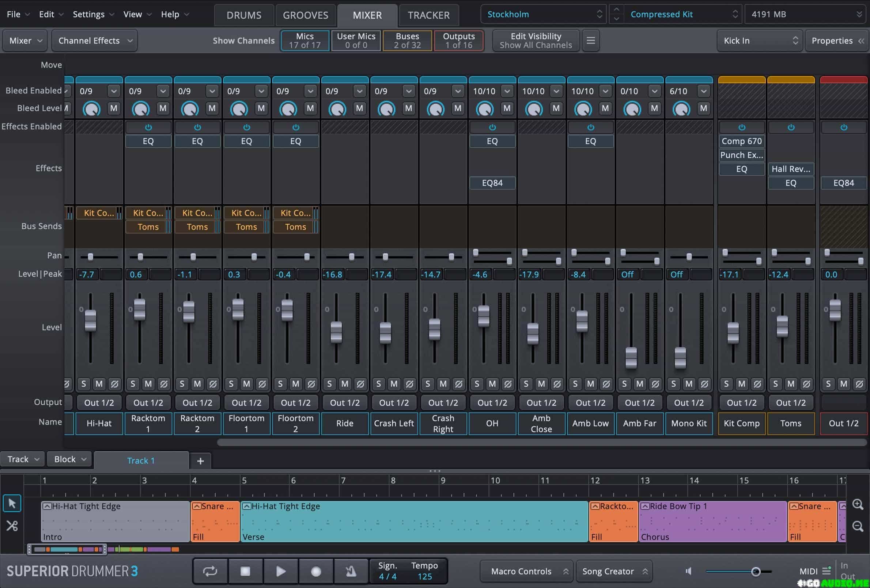The width and height of the screenshot is (870, 588).
Task: Open the Stockholm library dropdown
Action: coord(543,14)
